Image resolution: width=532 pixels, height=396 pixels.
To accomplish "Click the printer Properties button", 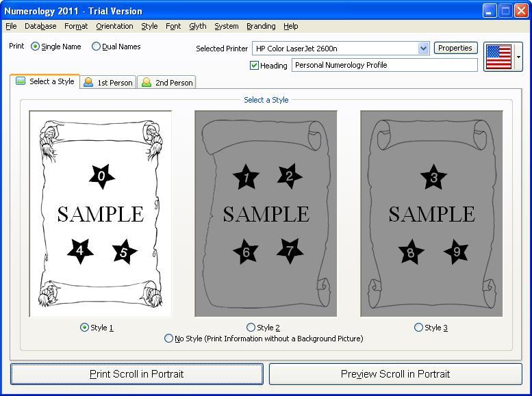I will (x=455, y=49).
